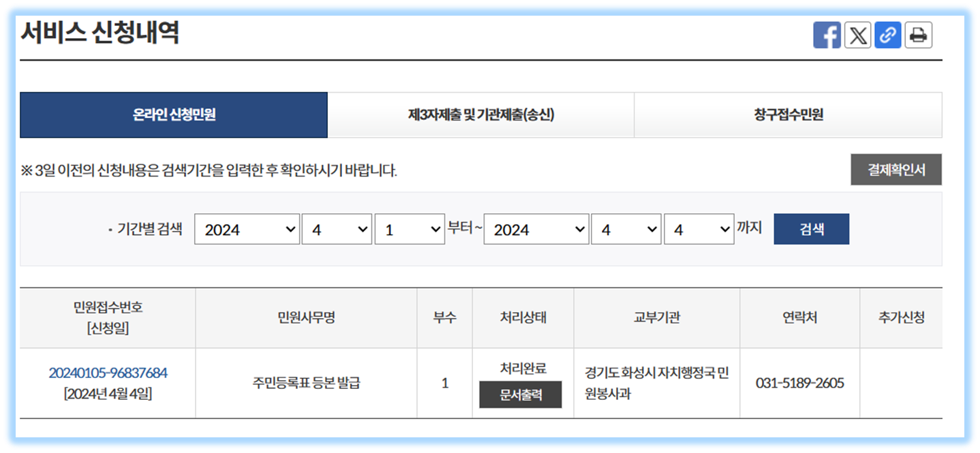Open the start day dropdown showing 1

[x=408, y=229]
